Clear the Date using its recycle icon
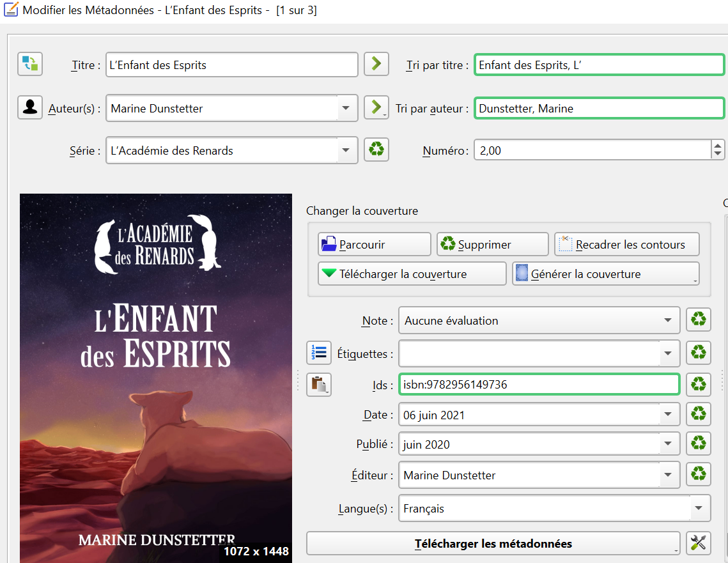The height and width of the screenshot is (563, 728). click(x=698, y=414)
